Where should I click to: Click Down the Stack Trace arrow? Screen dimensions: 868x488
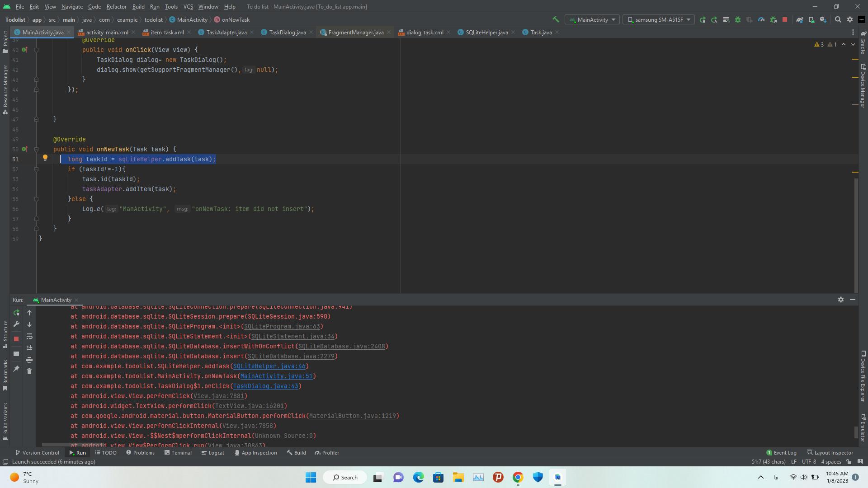tap(29, 324)
